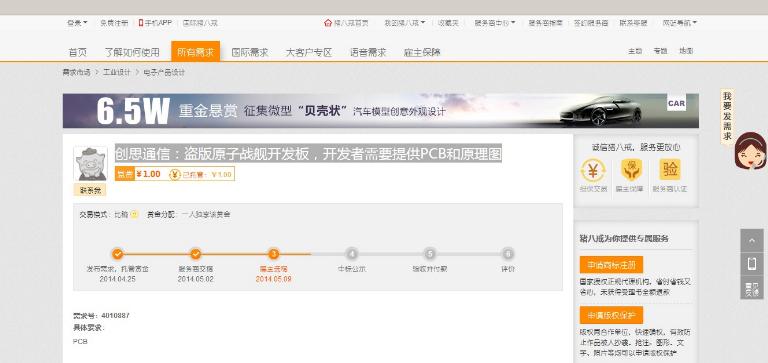The height and width of the screenshot is (363, 768).
Task: Open the 登录 login dropdown
Action: click(x=77, y=23)
